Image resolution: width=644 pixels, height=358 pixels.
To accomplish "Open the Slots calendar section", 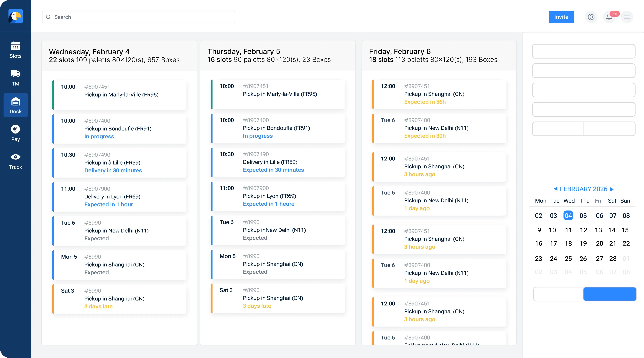I will click(15, 50).
